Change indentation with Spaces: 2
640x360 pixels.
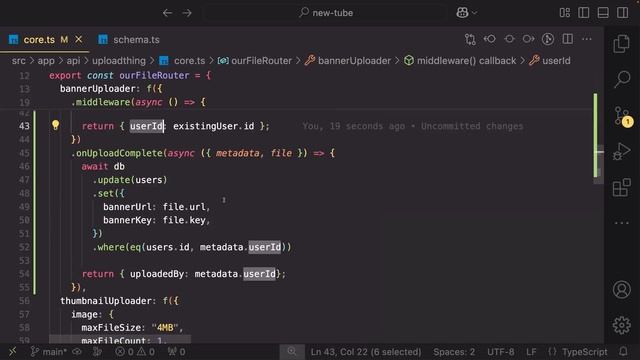[454, 352]
